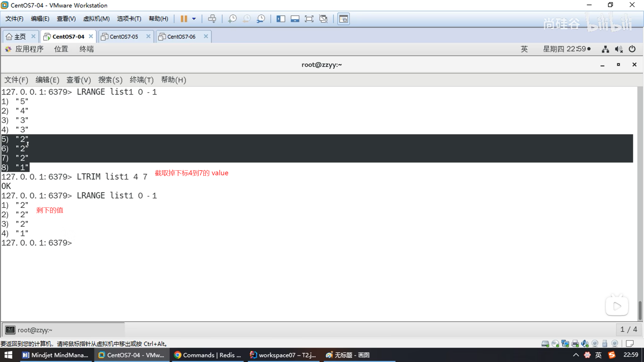
Task: Click the Unity mode icon
Action: 323,19
